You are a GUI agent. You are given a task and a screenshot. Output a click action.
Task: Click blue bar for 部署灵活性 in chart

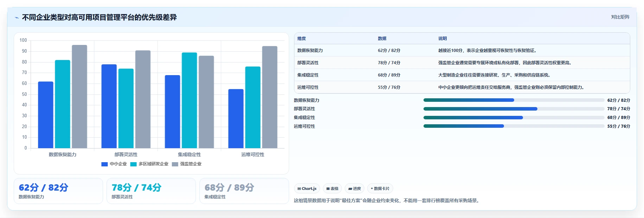point(109,106)
